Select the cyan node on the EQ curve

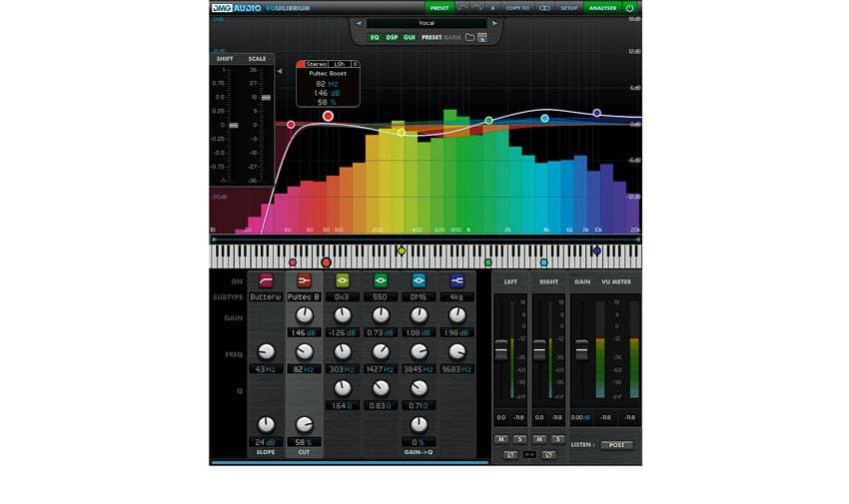(545, 118)
